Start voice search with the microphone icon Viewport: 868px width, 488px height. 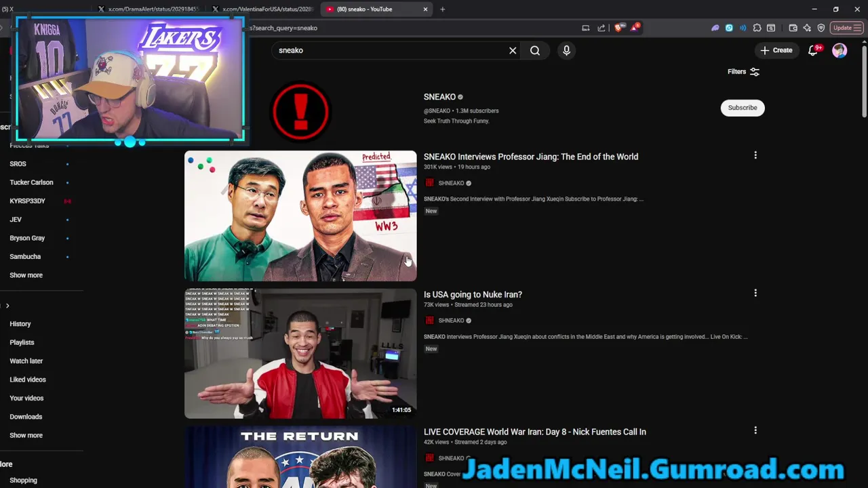pos(566,50)
